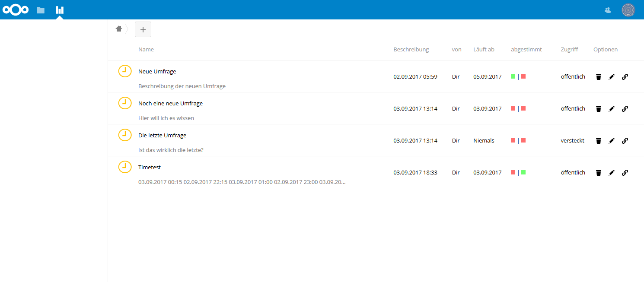
Task: Click clock icon of Noch eine neue Umfrage
Action: pyautogui.click(x=125, y=103)
